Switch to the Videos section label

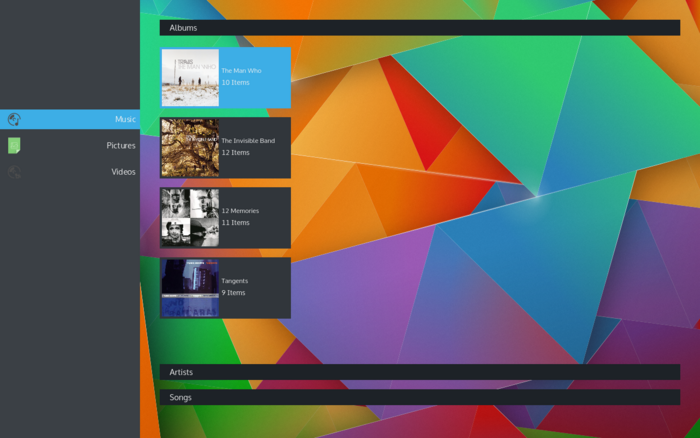123,172
